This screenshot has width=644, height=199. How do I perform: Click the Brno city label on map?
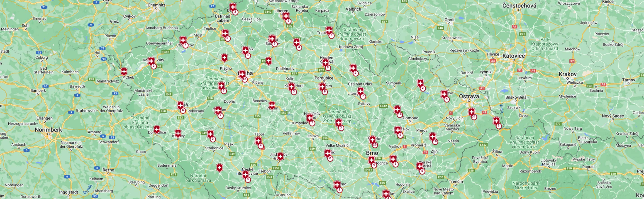click(x=372, y=153)
